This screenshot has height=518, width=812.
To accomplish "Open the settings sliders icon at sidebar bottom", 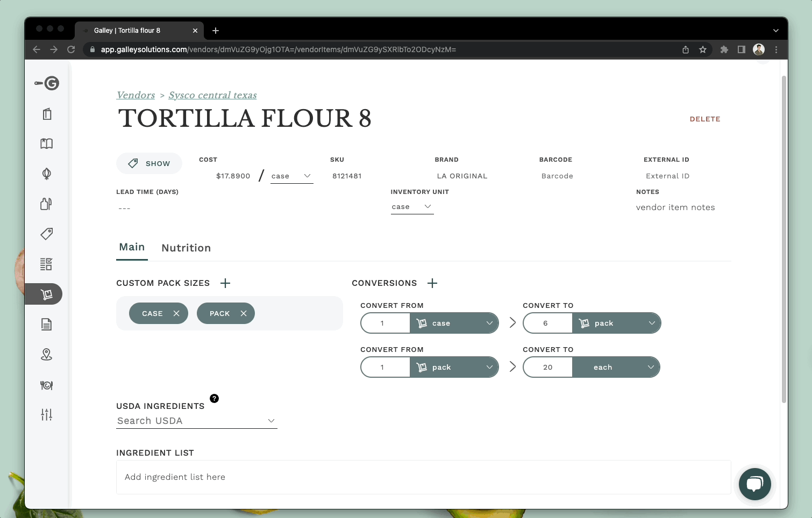I will pos(46,414).
